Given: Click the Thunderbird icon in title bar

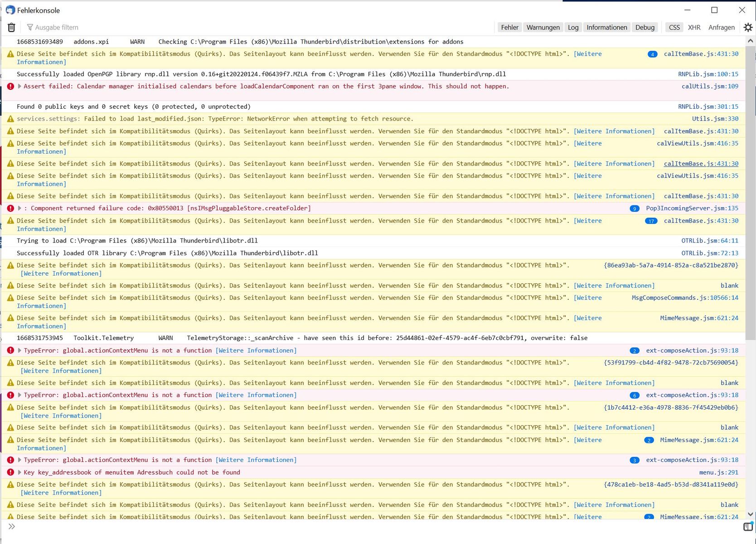Looking at the screenshot, I should [x=10, y=10].
